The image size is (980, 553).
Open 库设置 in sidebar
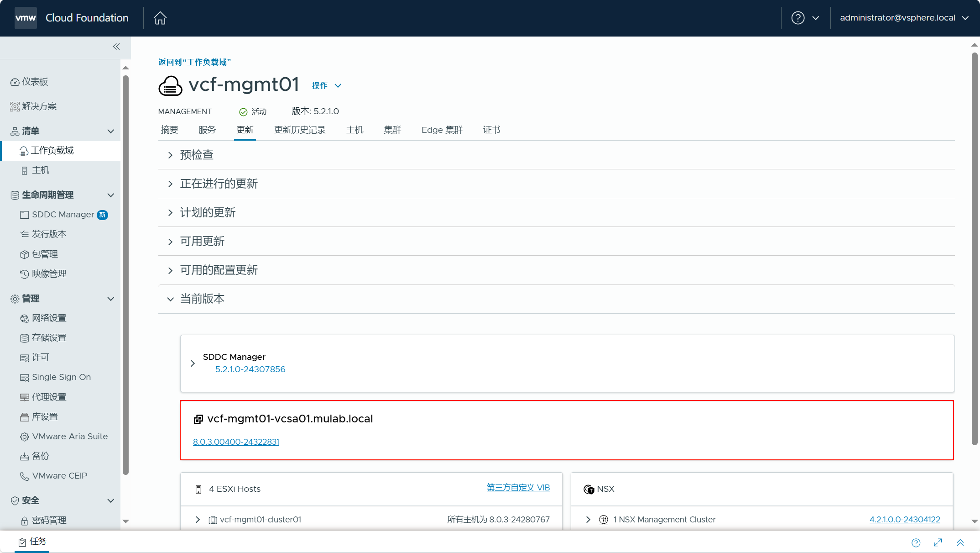[x=39, y=416]
